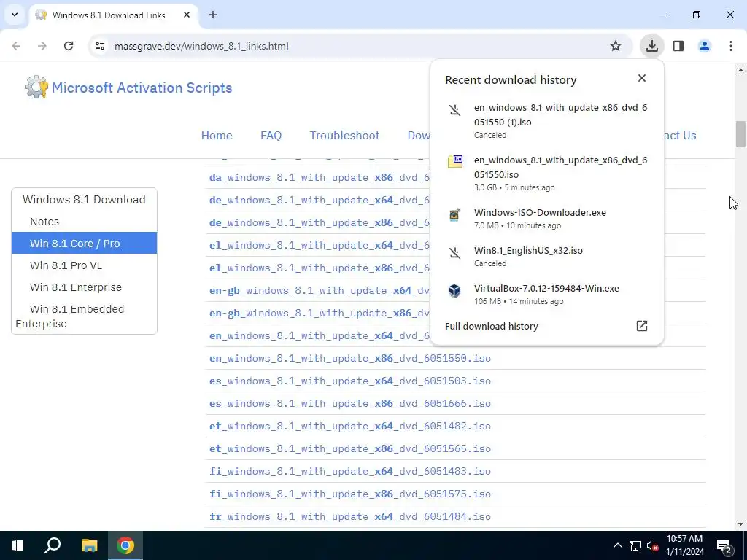747x560 pixels.
Task: Download fr_windows_8.1 x64 dvd_6051484.iso link
Action: click(x=349, y=517)
